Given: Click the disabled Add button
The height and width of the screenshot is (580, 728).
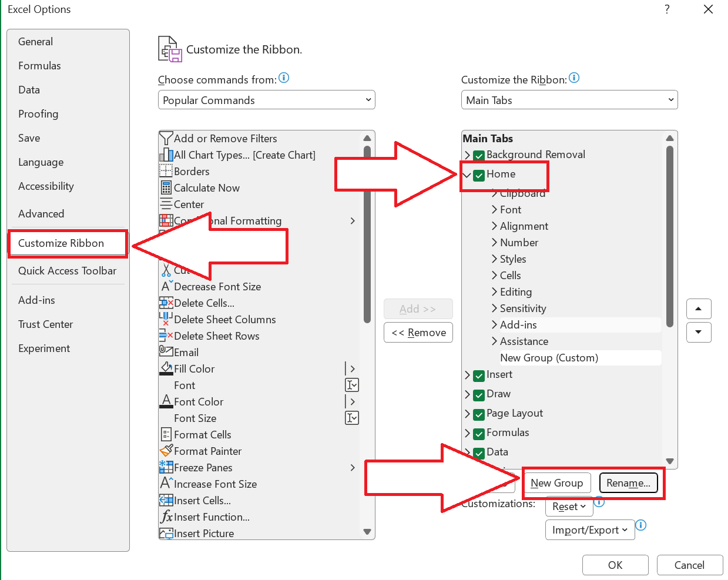Looking at the screenshot, I should pos(418,309).
